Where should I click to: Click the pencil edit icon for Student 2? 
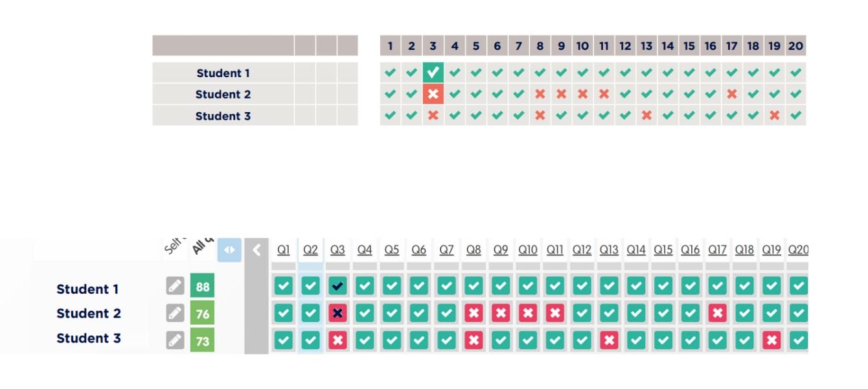[175, 313]
